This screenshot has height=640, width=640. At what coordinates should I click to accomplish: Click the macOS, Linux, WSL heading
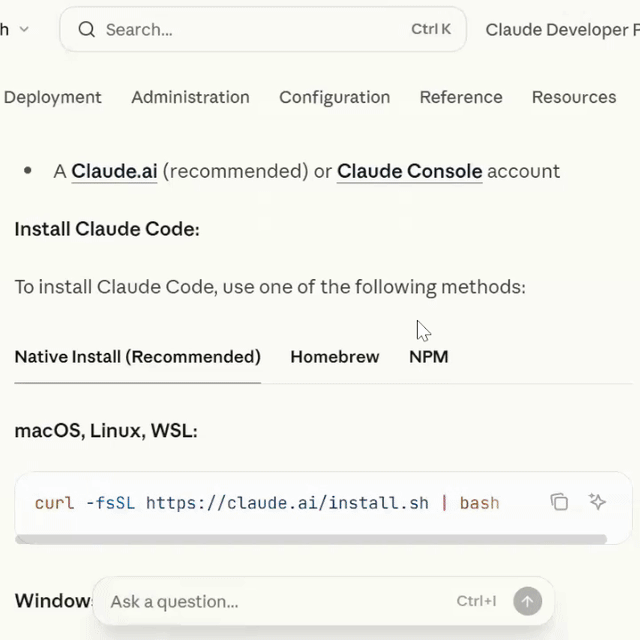point(106,431)
